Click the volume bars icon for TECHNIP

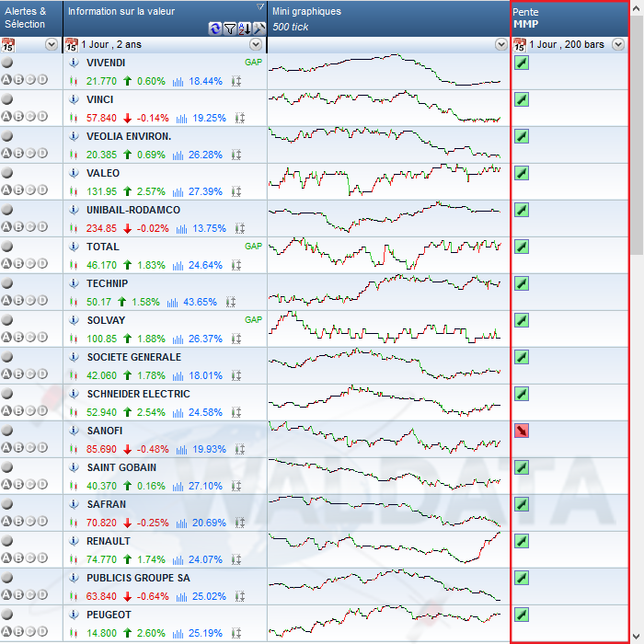(x=173, y=303)
